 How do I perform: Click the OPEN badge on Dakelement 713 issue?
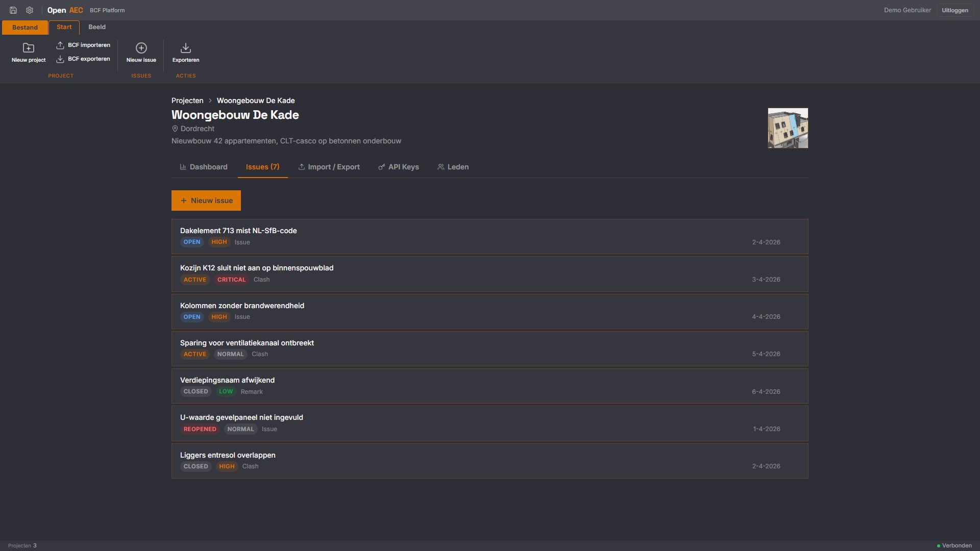click(192, 242)
